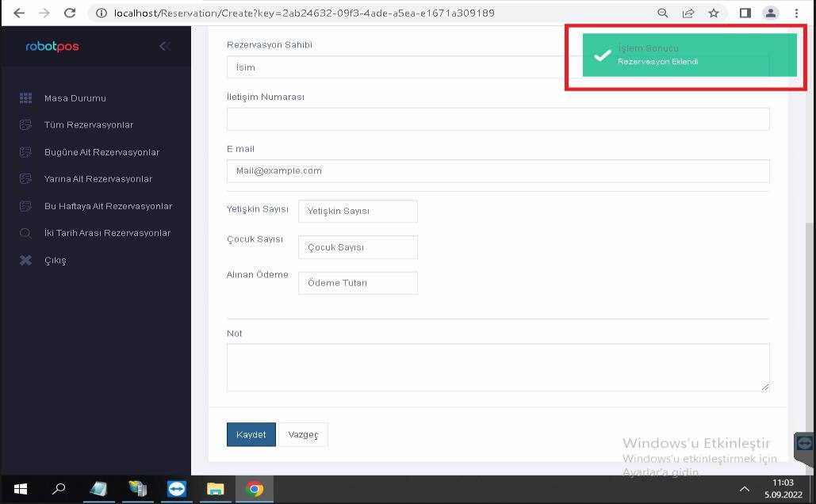Toggle the browser side panel icon

pyautogui.click(x=745, y=13)
